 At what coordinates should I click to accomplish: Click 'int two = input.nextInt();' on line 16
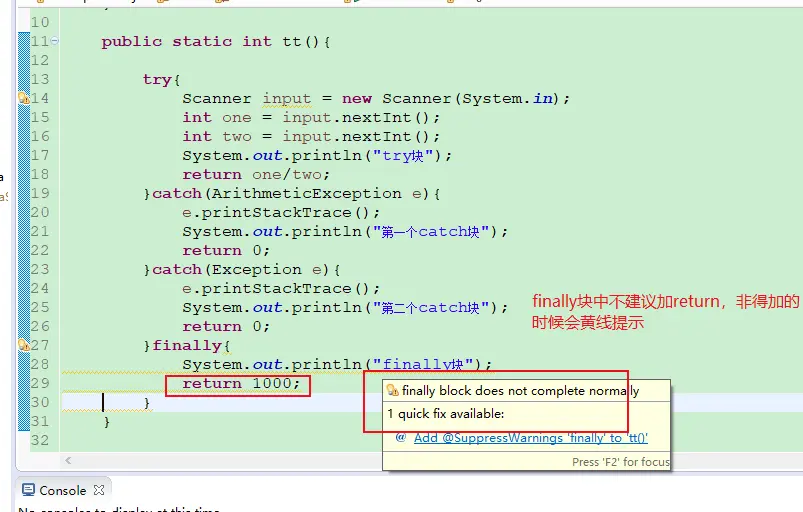311,137
